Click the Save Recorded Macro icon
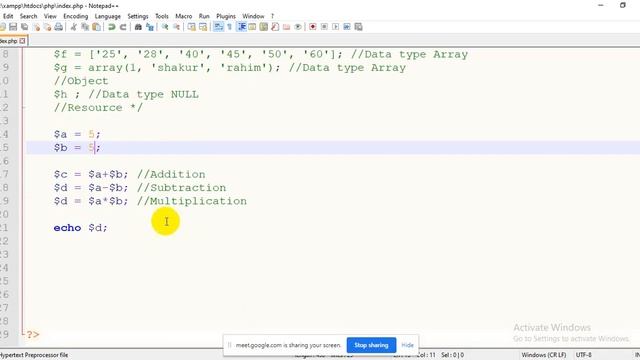This screenshot has height=360, width=640. [358, 27]
